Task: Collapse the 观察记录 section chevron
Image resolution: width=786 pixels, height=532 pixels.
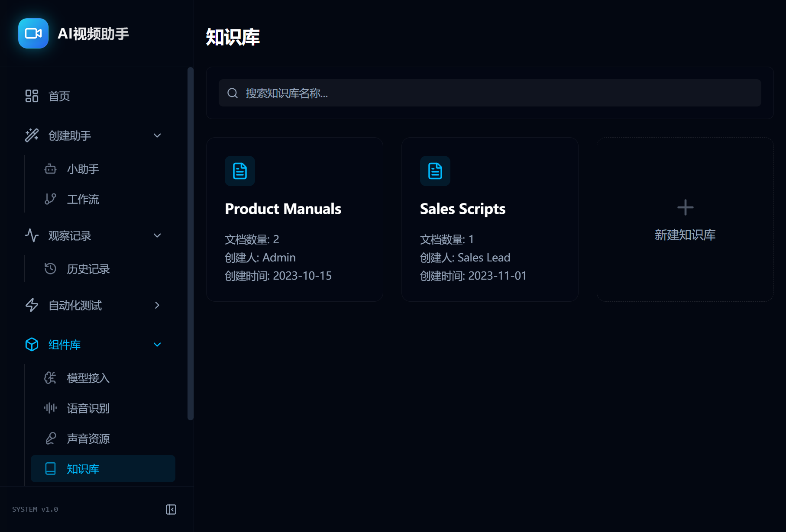Action: [x=157, y=235]
